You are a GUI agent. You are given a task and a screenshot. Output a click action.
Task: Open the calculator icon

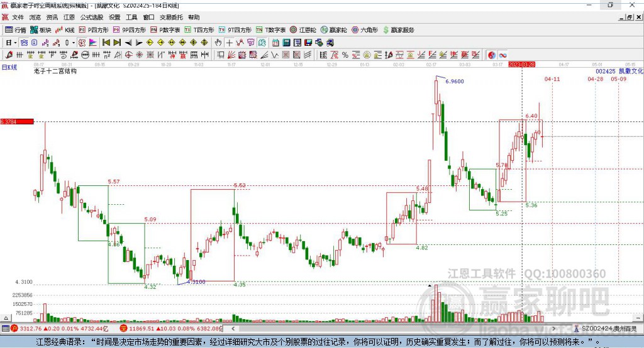[286, 43]
